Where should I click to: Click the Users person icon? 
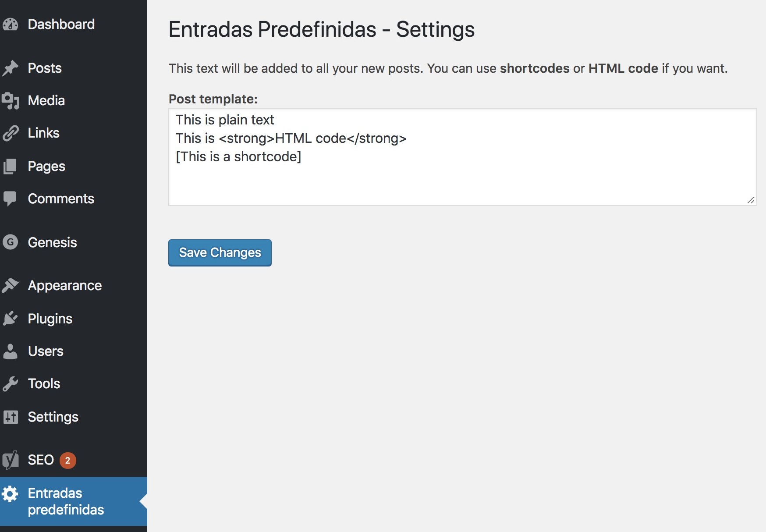pos(10,351)
